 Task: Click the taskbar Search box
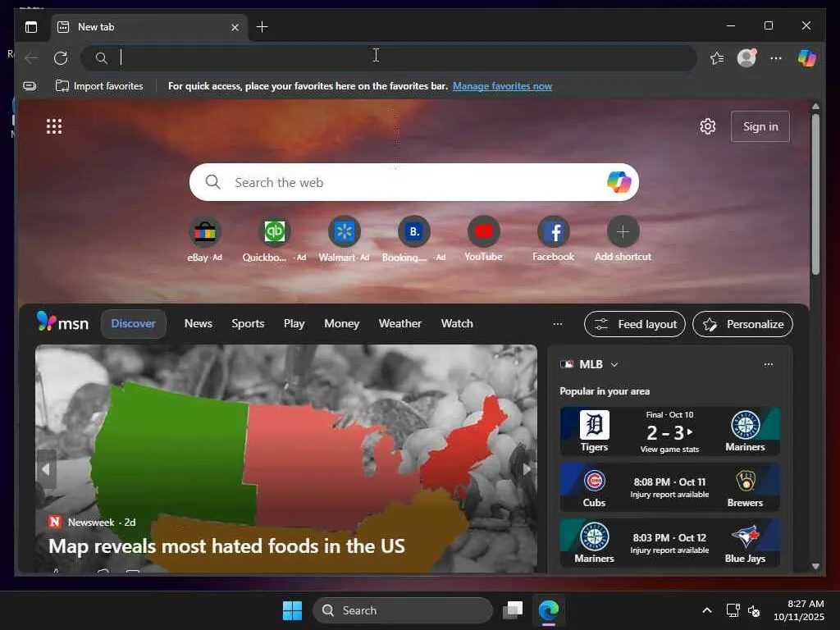point(402,610)
